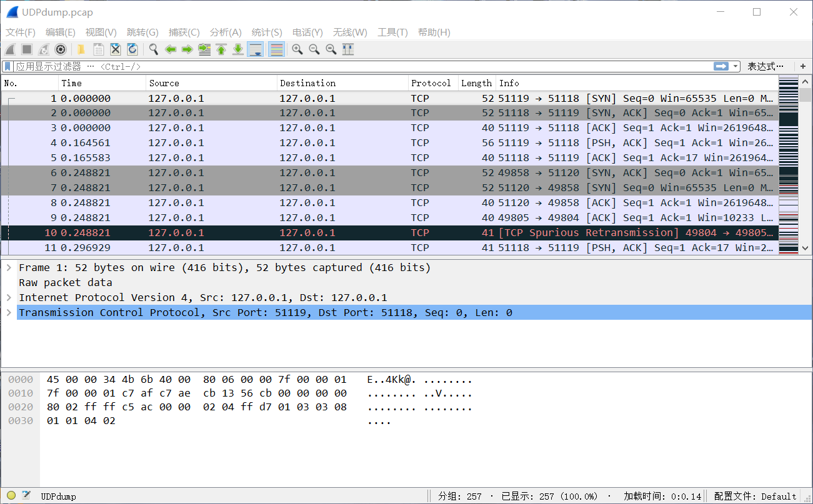
Task: Add a filter button with plus
Action: coord(803,66)
